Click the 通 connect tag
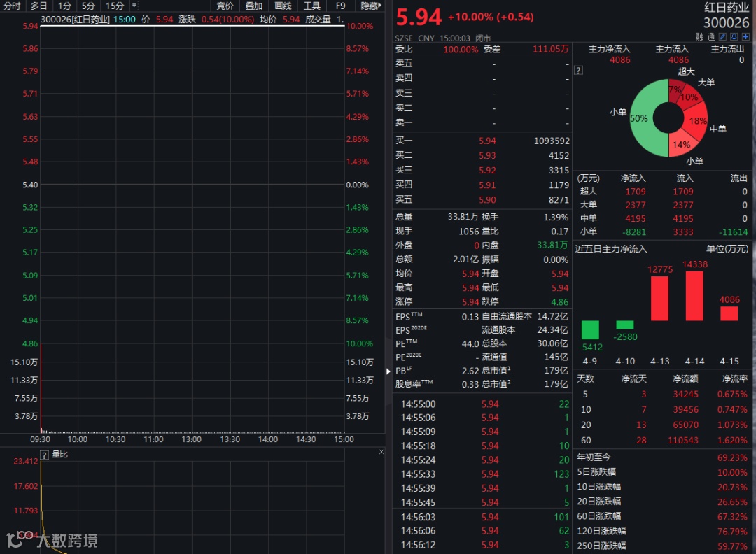The width and height of the screenshot is (756, 554). [x=711, y=36]
